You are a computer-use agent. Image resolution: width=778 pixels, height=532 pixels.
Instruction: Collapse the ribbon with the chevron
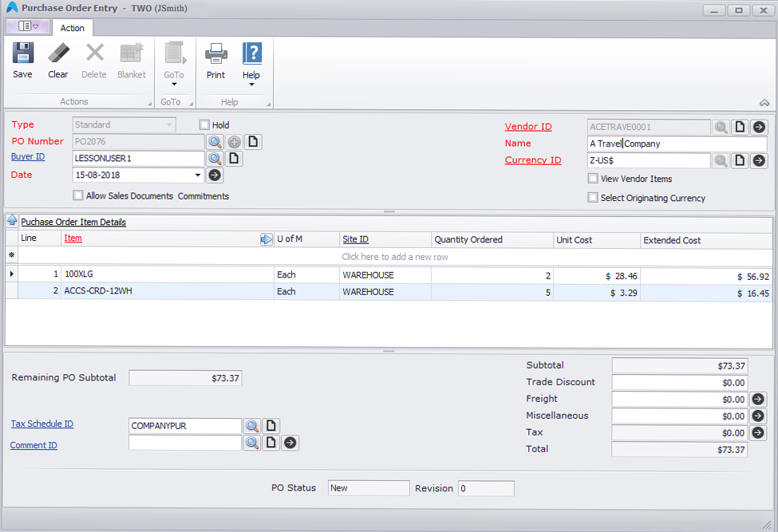pos(764,103)
